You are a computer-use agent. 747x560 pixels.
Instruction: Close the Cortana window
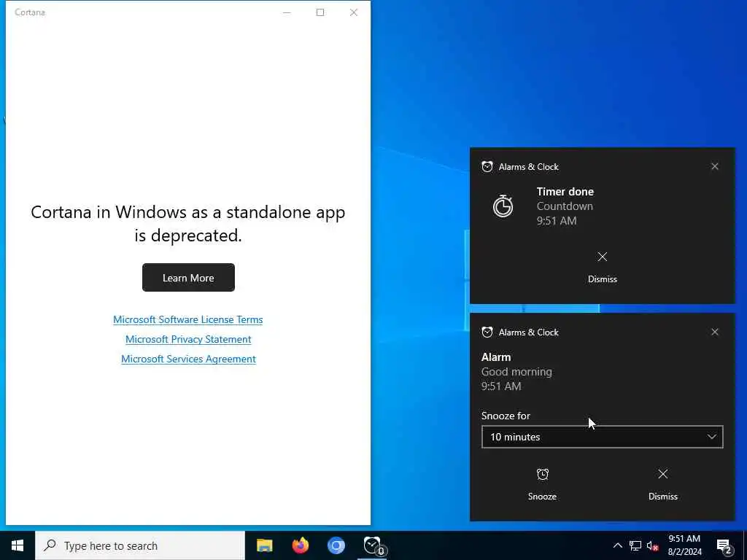[354, 12]
